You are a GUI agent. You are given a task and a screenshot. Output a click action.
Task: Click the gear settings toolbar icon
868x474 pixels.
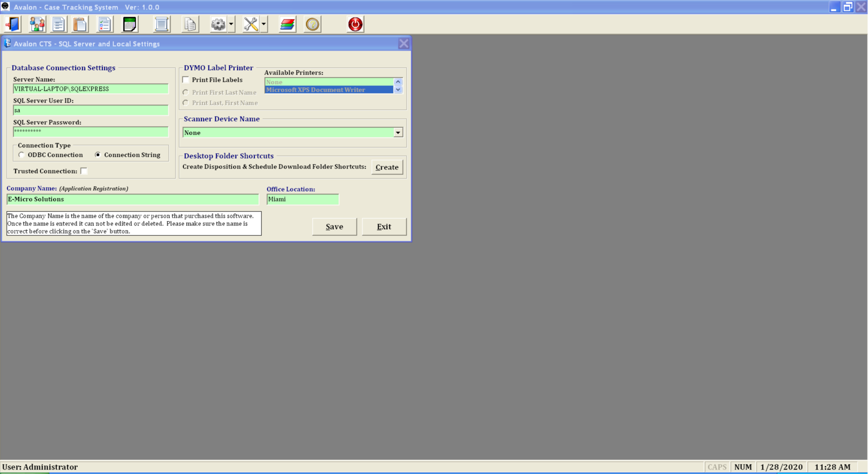click(x=218, y=24)
